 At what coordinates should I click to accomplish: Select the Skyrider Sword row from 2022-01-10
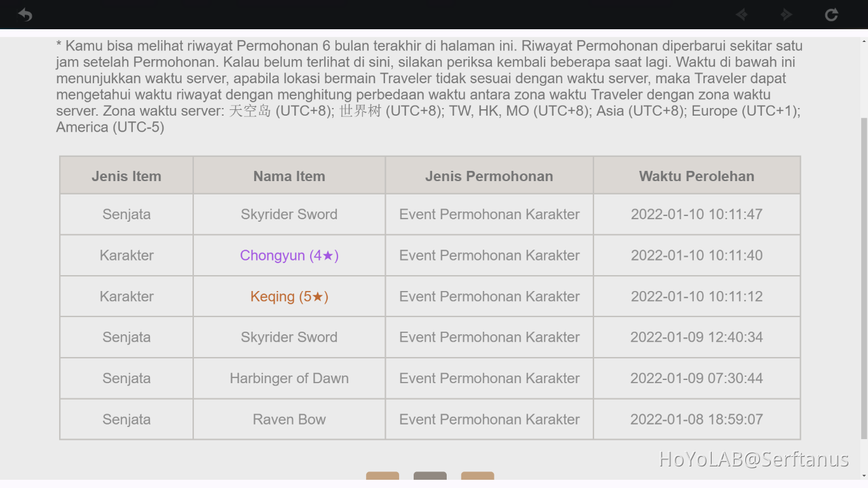[289, 214]
